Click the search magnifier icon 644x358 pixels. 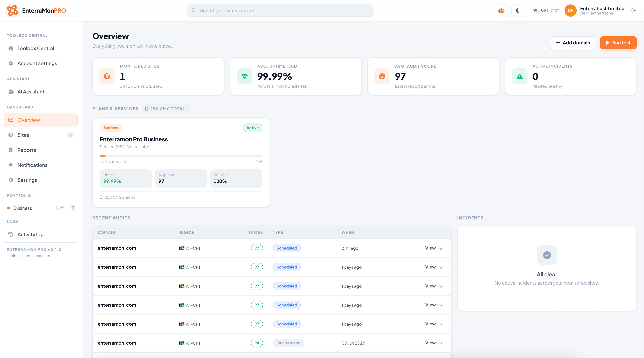pos(194,11)
